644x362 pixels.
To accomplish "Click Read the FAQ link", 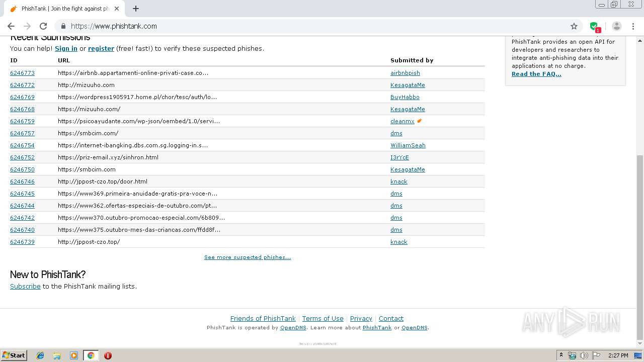I will pos(536,74).
